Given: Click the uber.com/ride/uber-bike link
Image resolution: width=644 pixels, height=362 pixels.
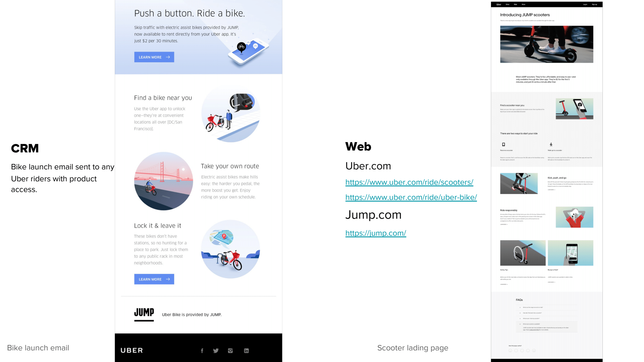Looking at the screenshot, I should tap(411, 197).
